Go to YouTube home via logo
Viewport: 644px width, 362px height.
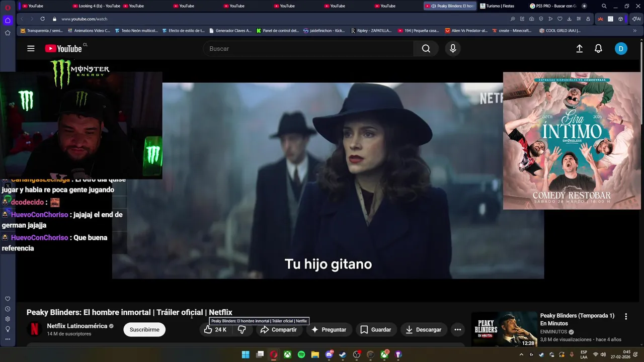pos(63,49)
